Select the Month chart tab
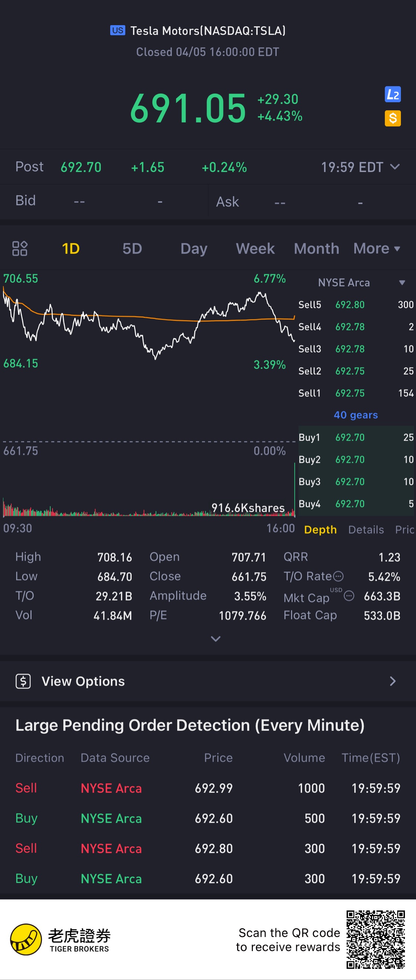Viewport: 416px width, 980px height. [x=317, y=248]
